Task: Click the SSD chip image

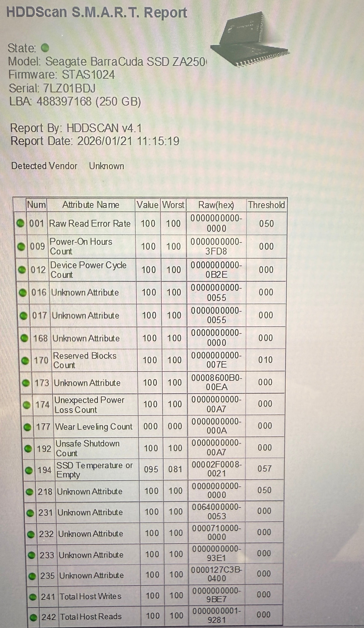Action: 249,40
